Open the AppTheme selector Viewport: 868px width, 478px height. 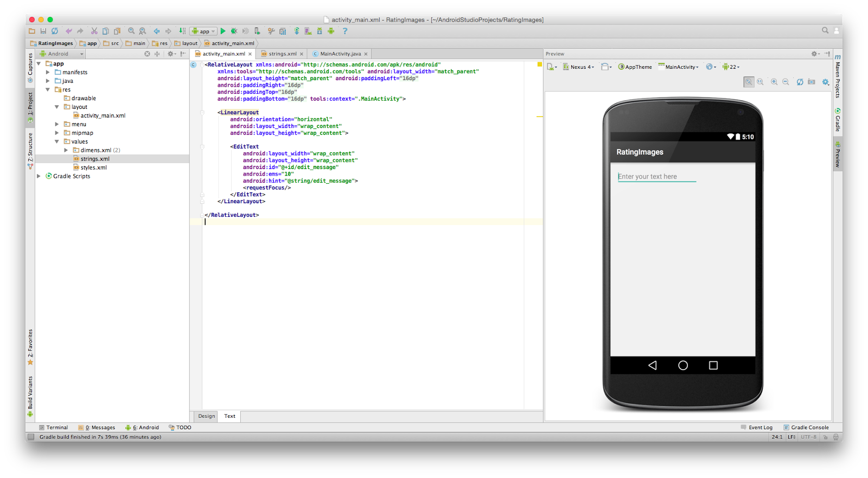635,67
